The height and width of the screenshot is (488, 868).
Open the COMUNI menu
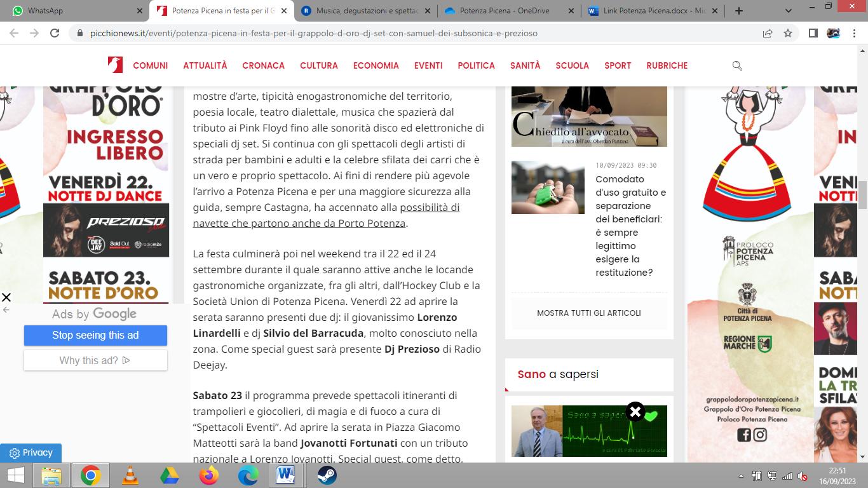[x=151, y=65]
